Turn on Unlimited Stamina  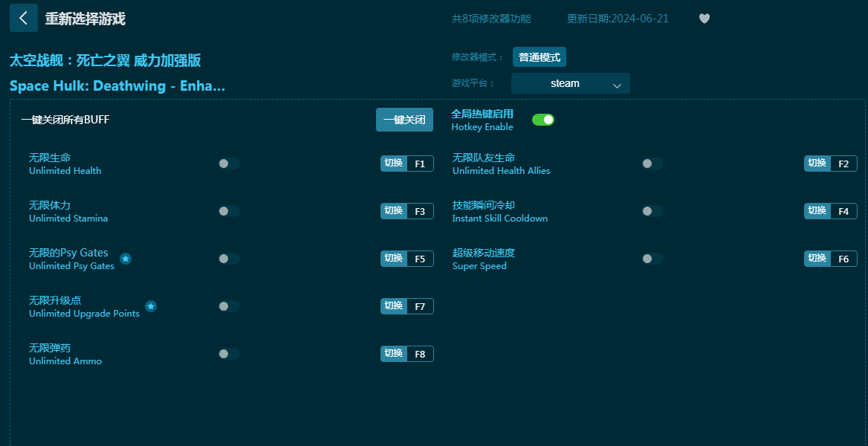coord(229,211)
